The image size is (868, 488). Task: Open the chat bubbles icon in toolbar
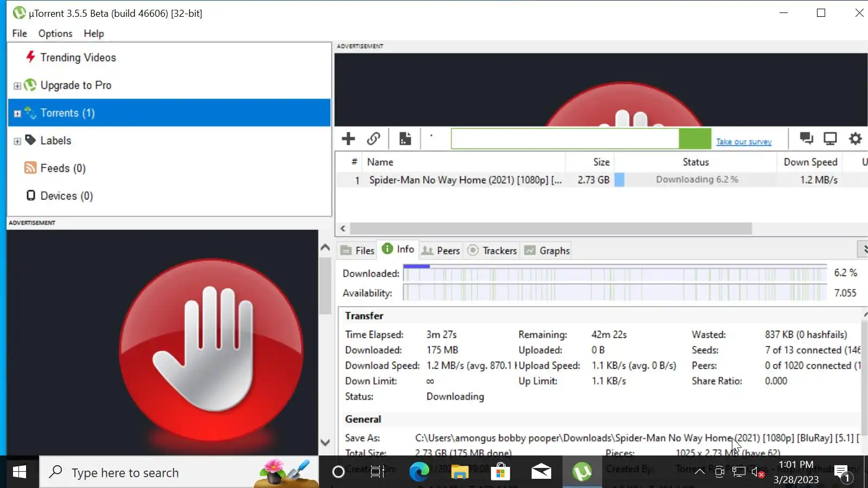click(x=806, y=139)
